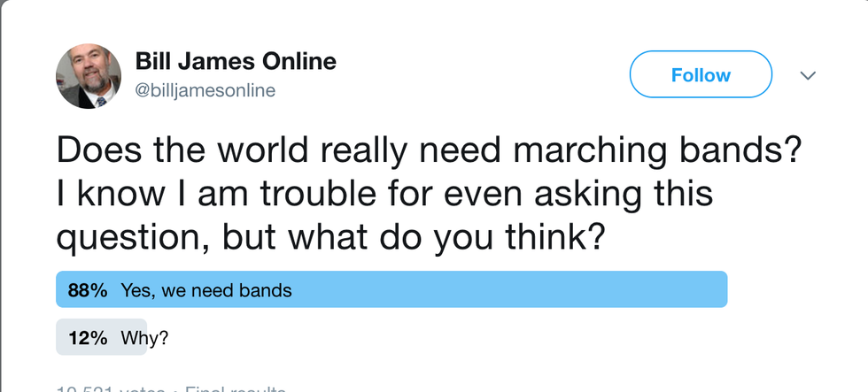This screenshot has height=392, width=868.
Task: Select the "Yes, we need bands" poll label
Action: [206, 290]
